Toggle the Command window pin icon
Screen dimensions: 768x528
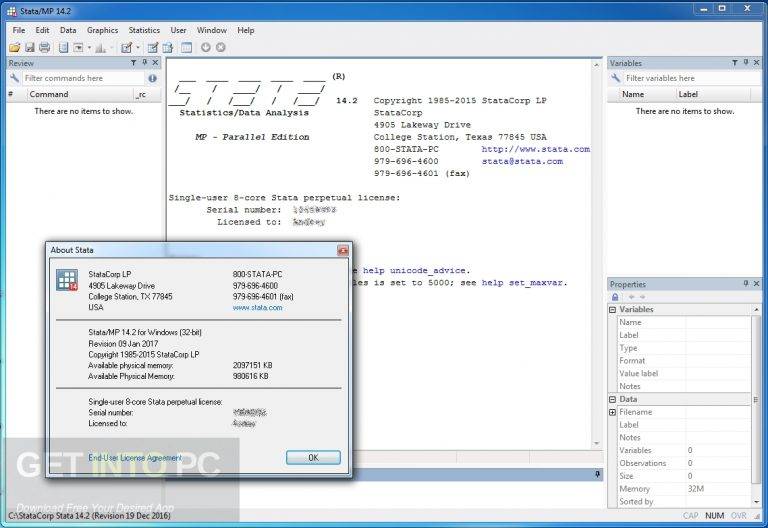pyautogui.click(x=597, y=474)
